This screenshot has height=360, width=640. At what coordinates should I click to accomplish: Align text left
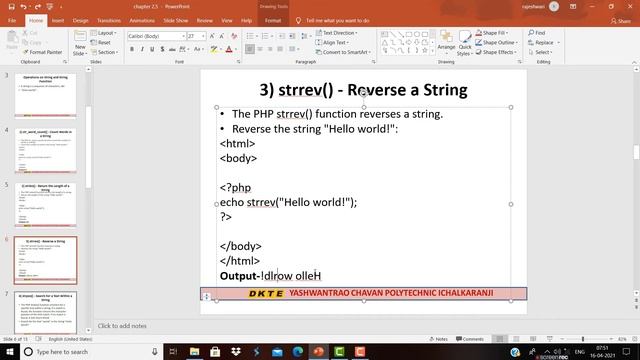pos(250,49)
